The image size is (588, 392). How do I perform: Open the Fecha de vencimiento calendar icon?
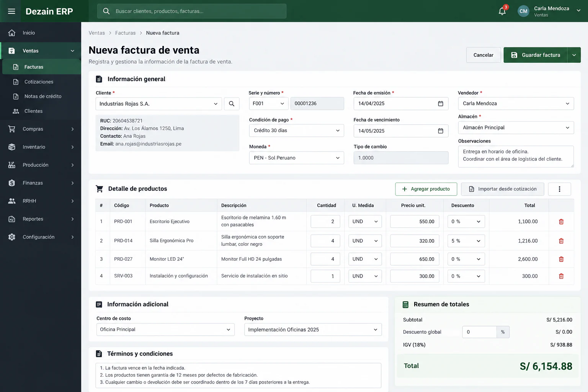tap(441, 131)
